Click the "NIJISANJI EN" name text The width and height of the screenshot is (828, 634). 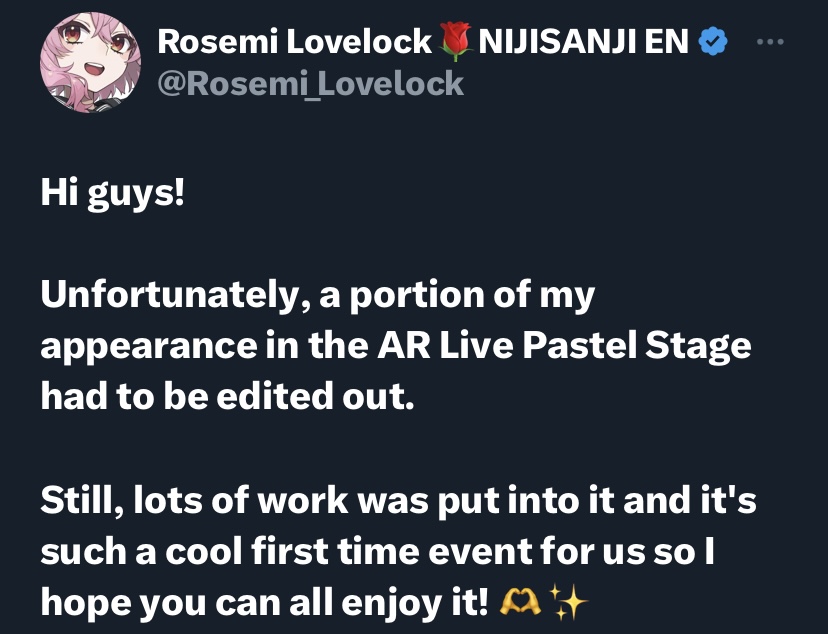tap(583, 41)
